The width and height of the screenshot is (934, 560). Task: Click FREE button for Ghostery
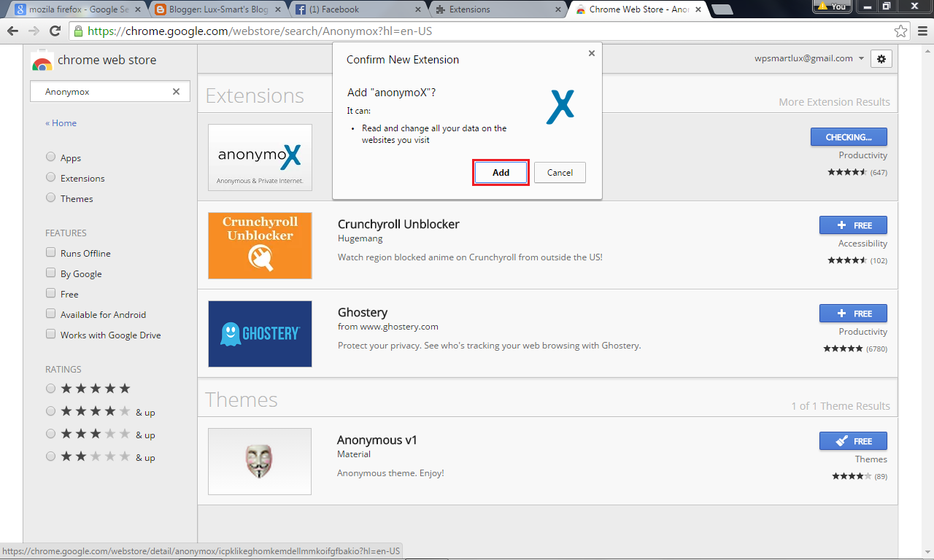pos(853,314)
